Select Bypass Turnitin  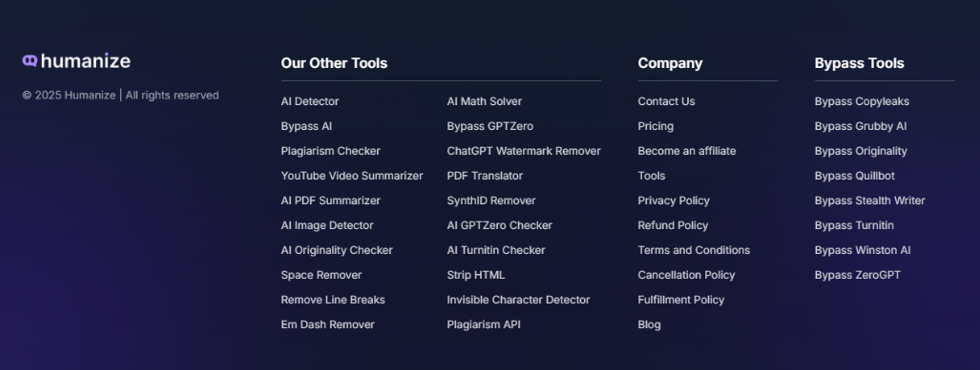tap(854, 226)
